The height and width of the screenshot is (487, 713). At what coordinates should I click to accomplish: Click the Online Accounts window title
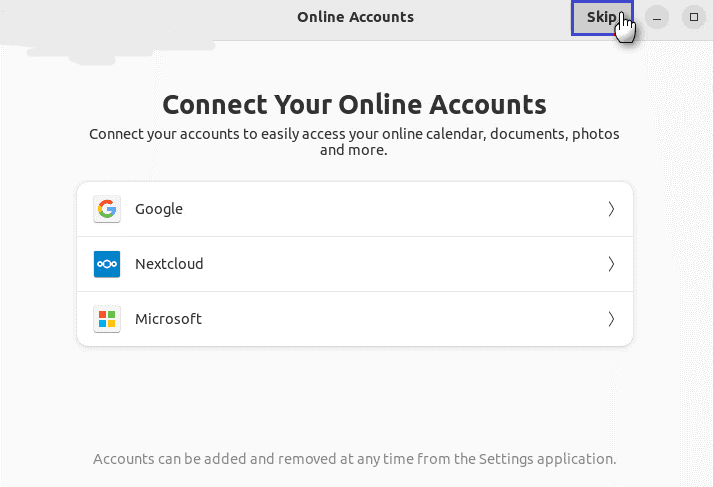point(355,17)
